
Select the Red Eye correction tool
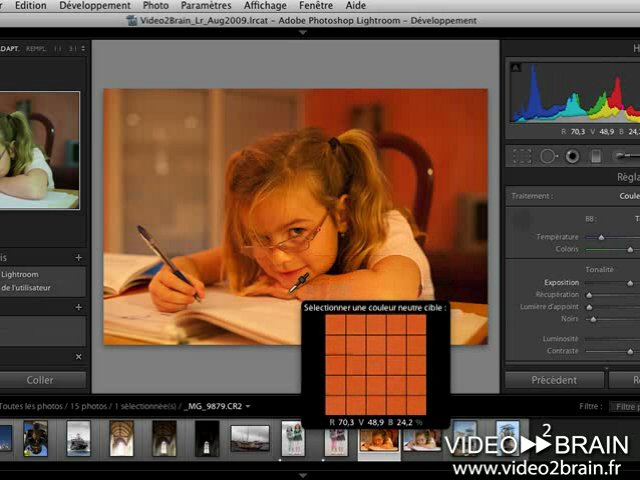pyautogui.click(x=572, y=156)
